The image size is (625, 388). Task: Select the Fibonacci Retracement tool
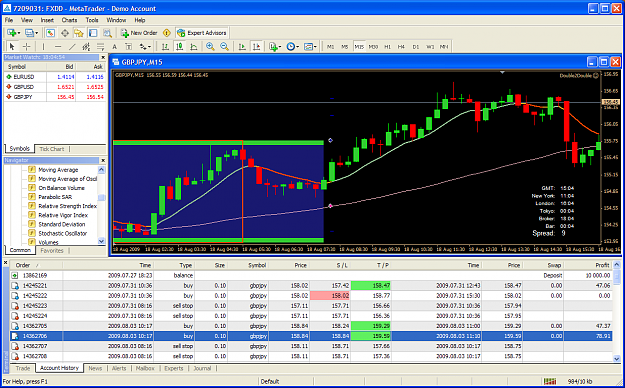[x=100, y=47]
